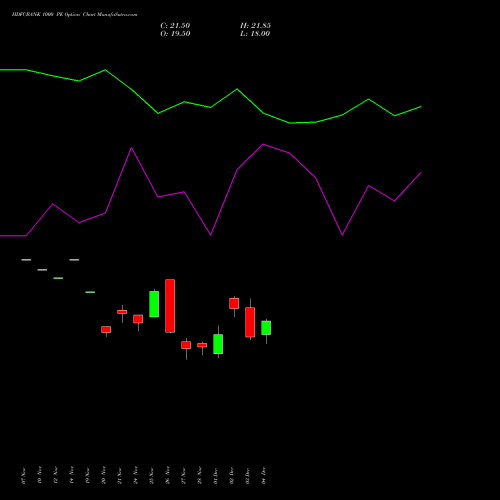Select the red candlestick for 27 Nov

pyautogui.click(x=186, y=345)
